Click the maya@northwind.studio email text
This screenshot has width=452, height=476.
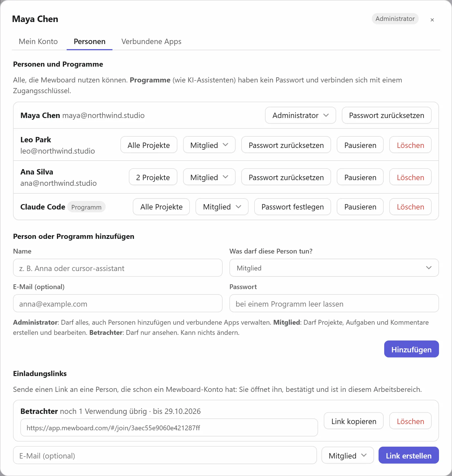point(103,115)
